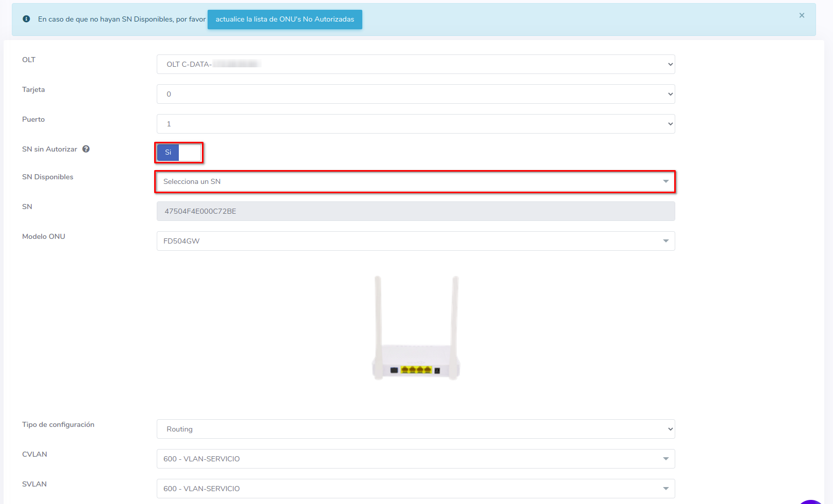This screenshot has width=833, height=504.
Task: Open the OLT C-DATA dropdown
Action: (415, 64)
